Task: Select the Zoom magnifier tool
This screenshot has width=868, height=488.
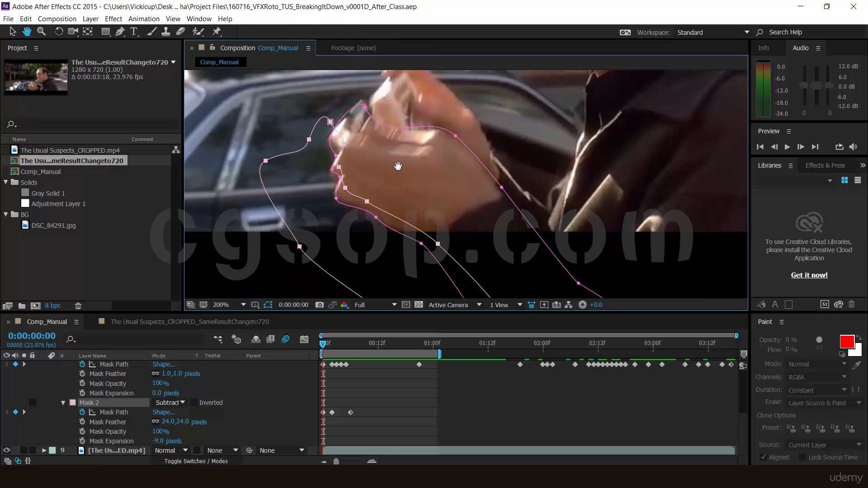Action: (41, 32)
